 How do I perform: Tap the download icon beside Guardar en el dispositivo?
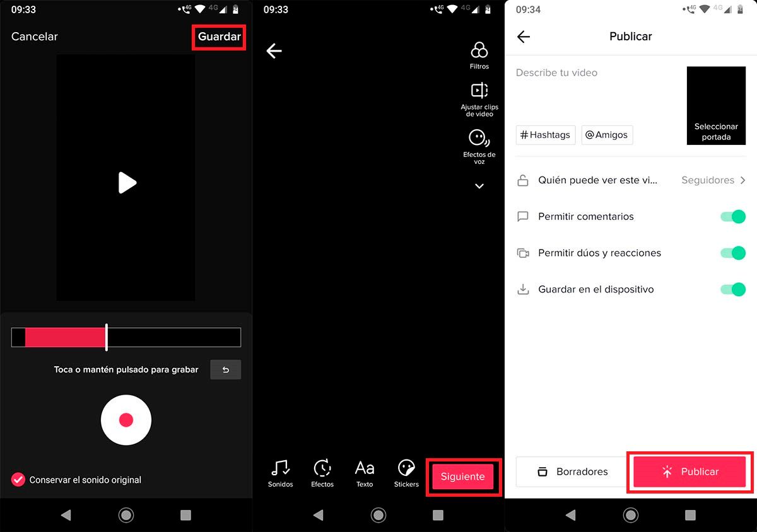coord(522,290)
